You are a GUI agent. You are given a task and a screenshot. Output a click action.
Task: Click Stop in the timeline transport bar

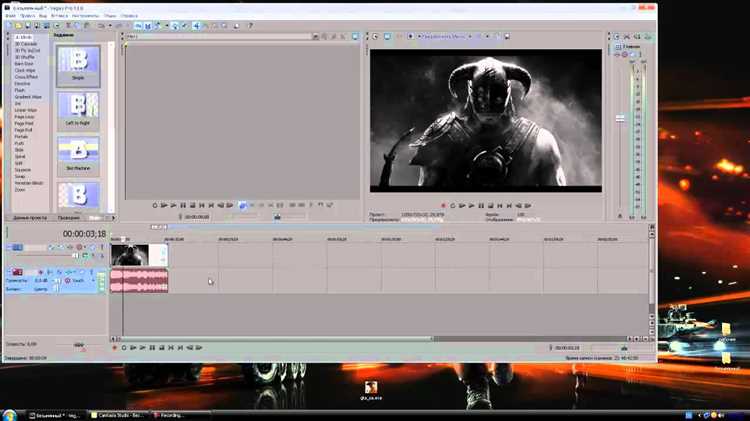coord(162,348)
